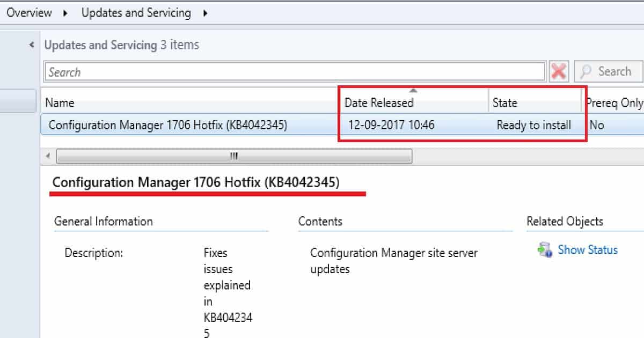Collapse the navigation pane with the left arrow
The width and height of the screenshot is (644, 338).
pyautogui.click(x=31, y=45)
